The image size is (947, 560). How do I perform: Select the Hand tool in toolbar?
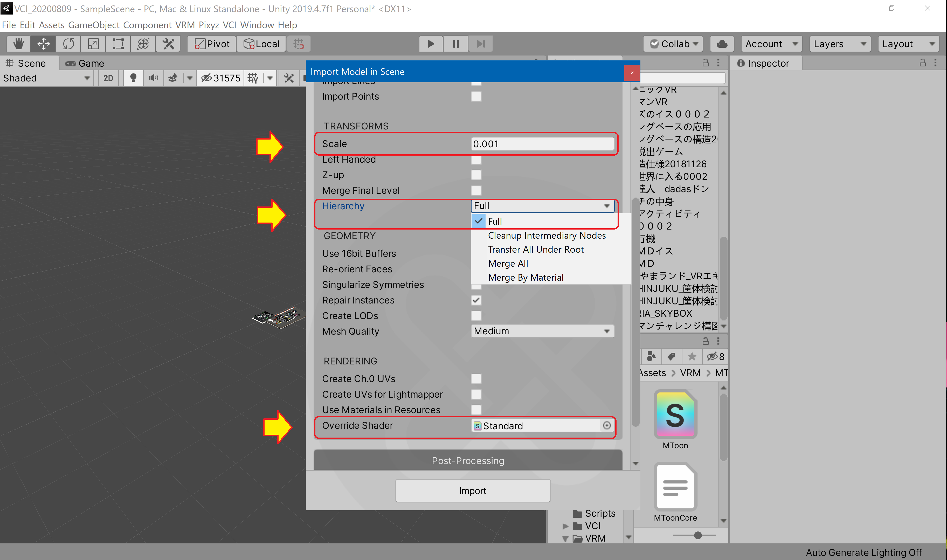(19, 44)
